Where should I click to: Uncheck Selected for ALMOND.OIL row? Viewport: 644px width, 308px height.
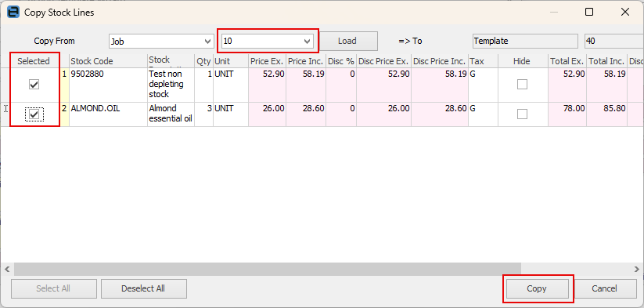[34, 114]
